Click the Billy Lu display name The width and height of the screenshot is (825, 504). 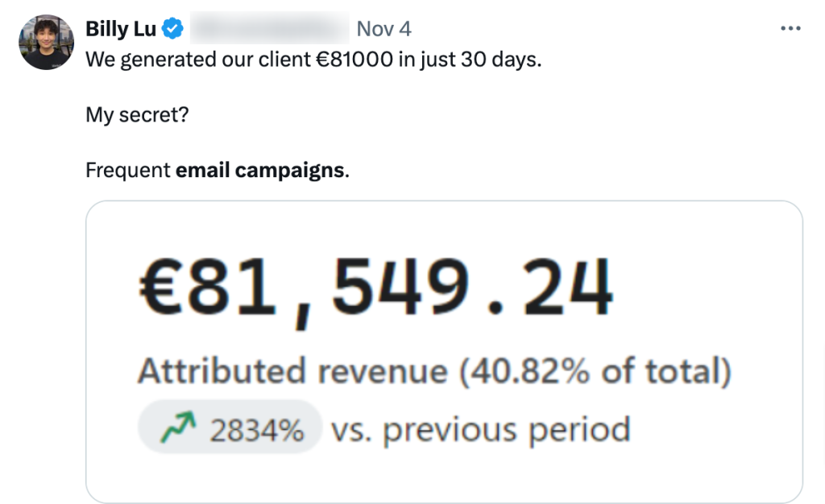pos(122,28)
